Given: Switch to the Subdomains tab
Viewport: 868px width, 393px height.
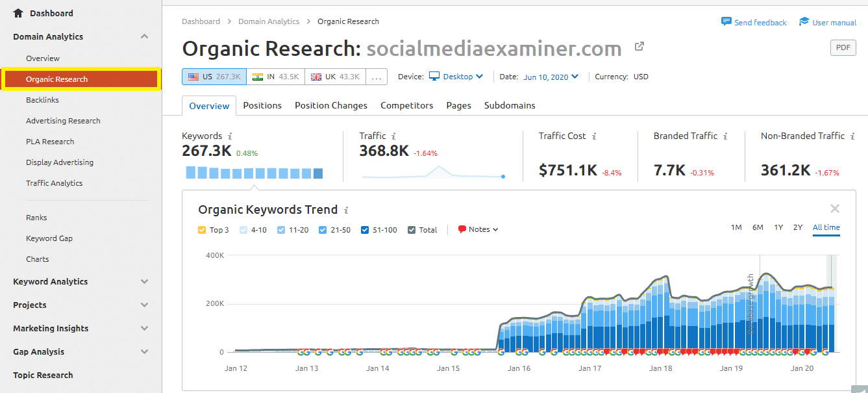Looking at the screenshot, I should tap(510, 105).
